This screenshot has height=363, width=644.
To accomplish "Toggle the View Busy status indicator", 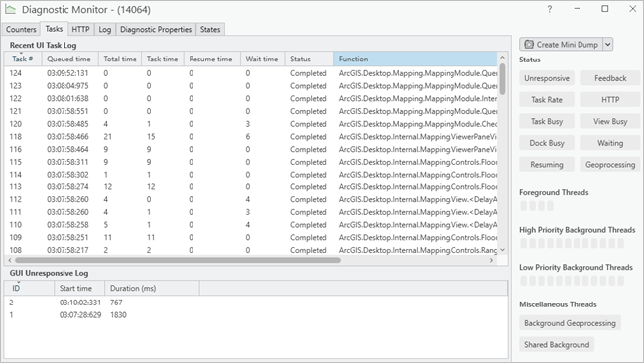I will (610, 121).
